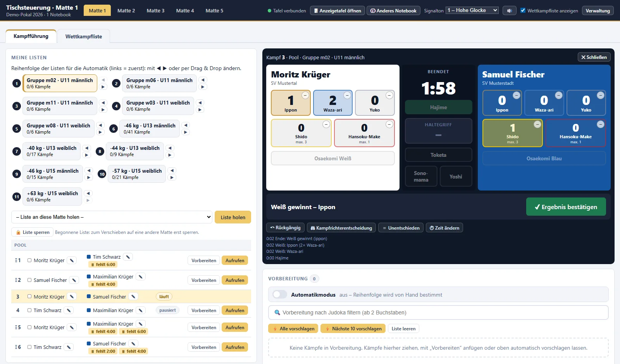The width and height of the screenshot is (620, 364).
Task: Confirm the result with Ergebnis bestätigen
Action: click(566, 207)
